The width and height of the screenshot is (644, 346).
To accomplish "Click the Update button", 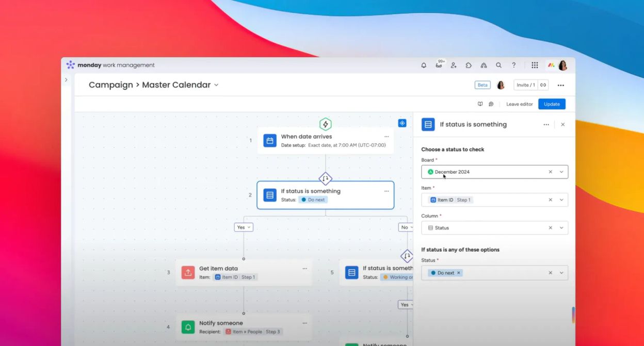I will point(552,104).
